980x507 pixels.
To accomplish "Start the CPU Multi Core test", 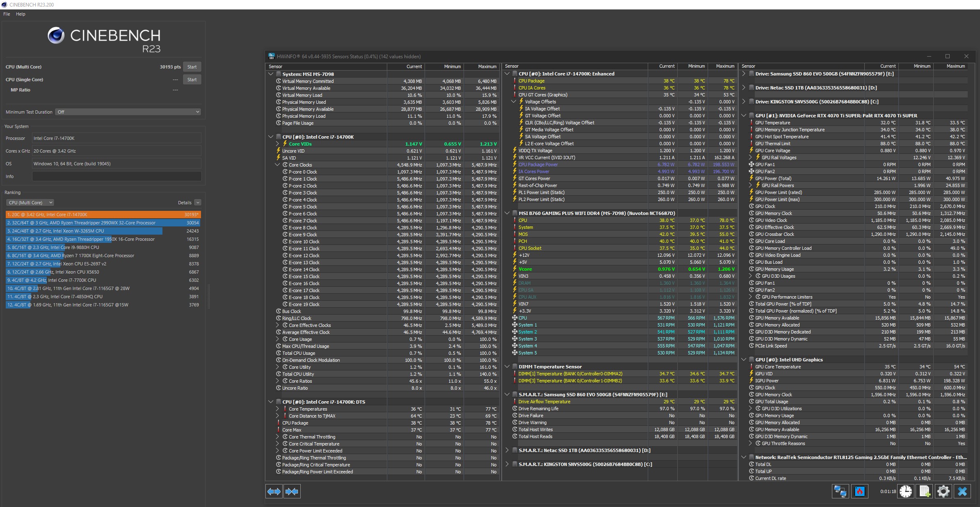I will tap(192, 67).
